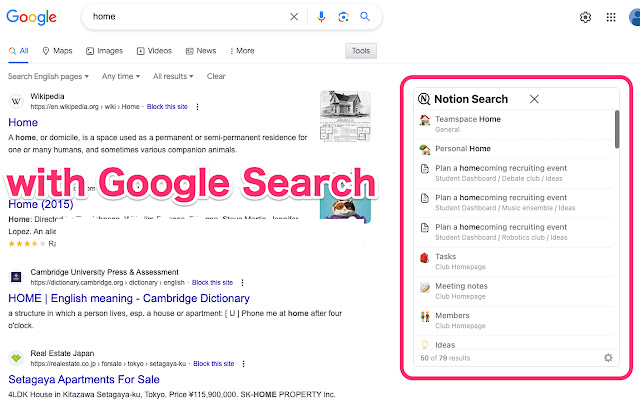Open more options for Wikipedia result
640x400 pixels.
click(x=198, y=107)
